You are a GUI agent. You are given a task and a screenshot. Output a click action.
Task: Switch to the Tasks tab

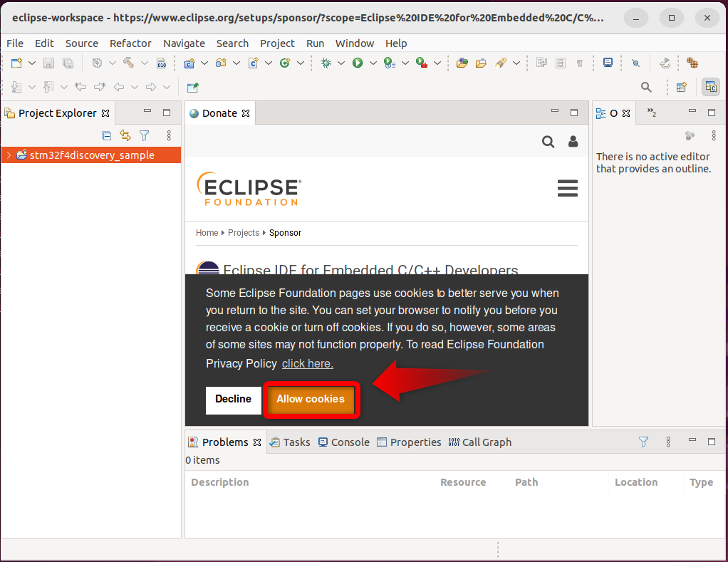pyautogui.click(x=290, y=442)
